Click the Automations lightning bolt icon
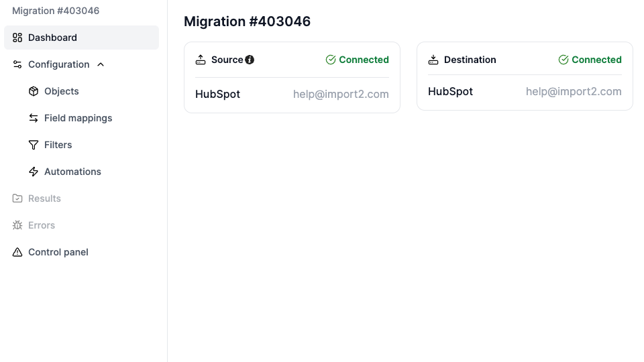Viewport: 644px width, 362px height. [34, 172]
